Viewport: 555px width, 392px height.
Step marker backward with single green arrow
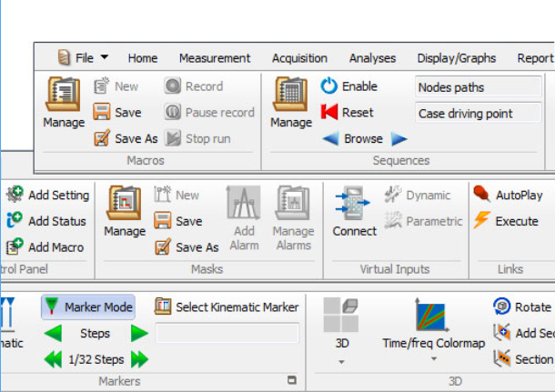tap(54, 333)
